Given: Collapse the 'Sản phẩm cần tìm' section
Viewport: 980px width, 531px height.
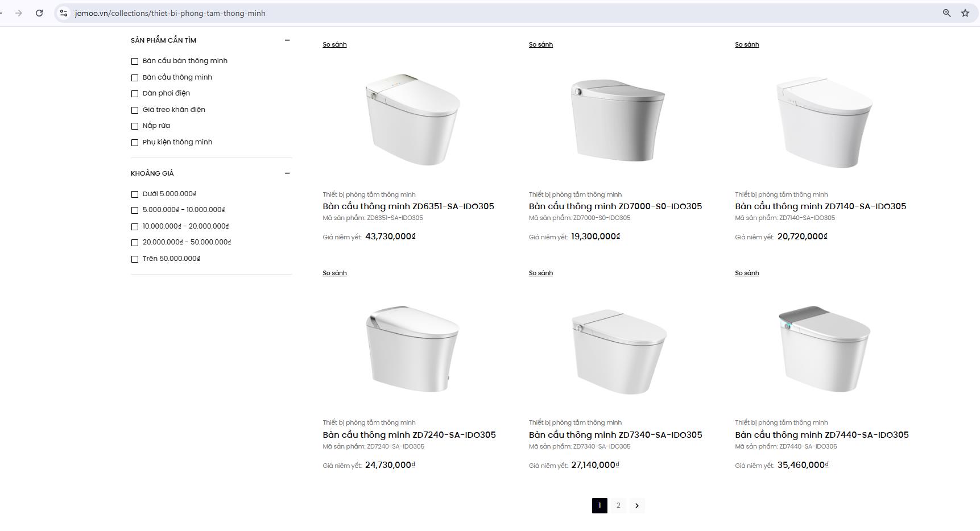Looking at the screenshot, I should (x=287, y=40).
